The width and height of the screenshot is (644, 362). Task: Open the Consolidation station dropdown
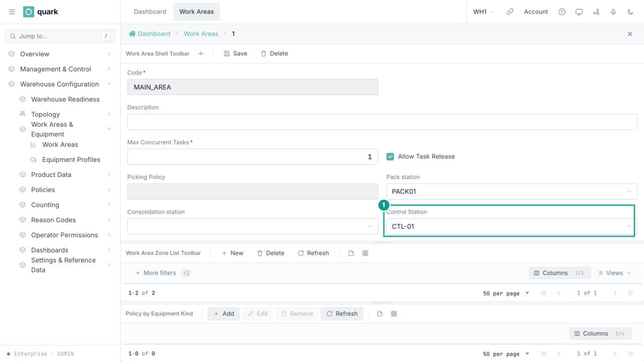(x=253, y=227)
